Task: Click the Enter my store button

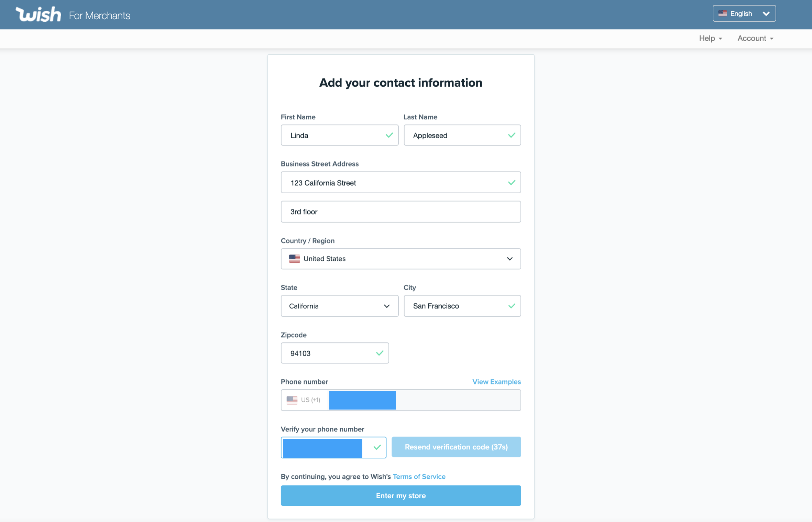Action: click(x=400, y=496)
